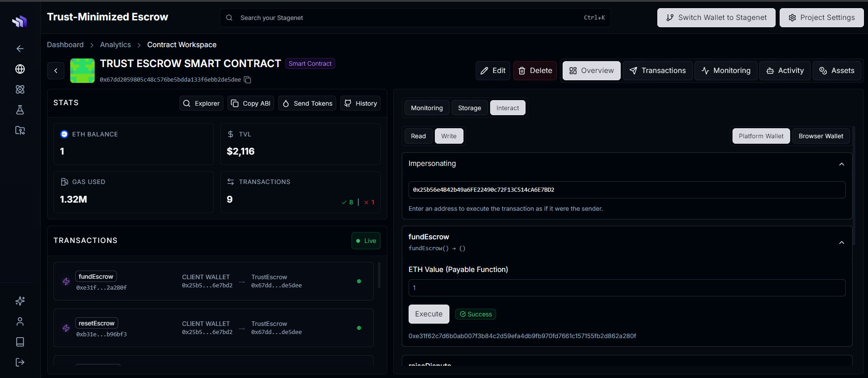The image size is (868, 378).
Task: Click the Execute button
Action: point(429,314)
